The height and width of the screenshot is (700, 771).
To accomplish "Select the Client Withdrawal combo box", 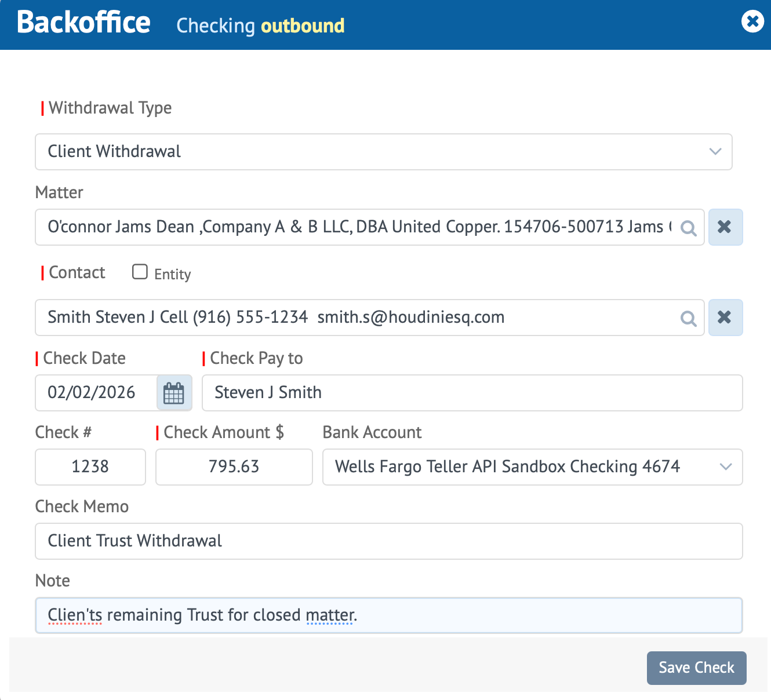I will click(x=384, y=152).
